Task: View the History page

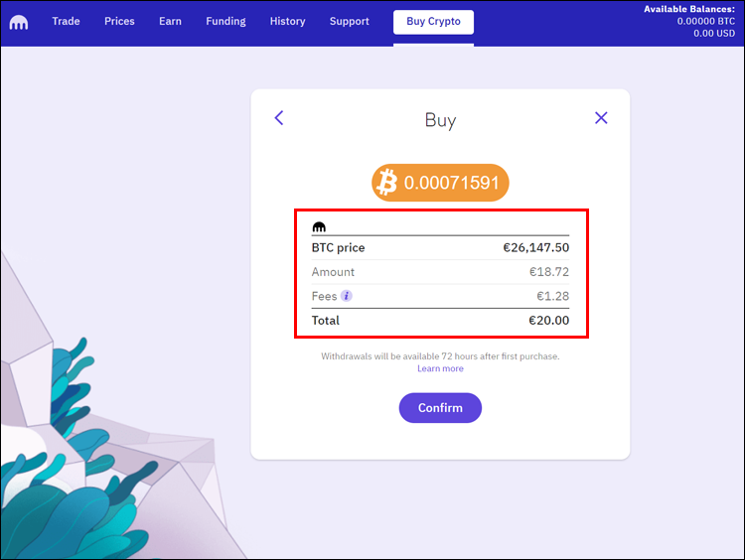Action: (x=288, y=21)
